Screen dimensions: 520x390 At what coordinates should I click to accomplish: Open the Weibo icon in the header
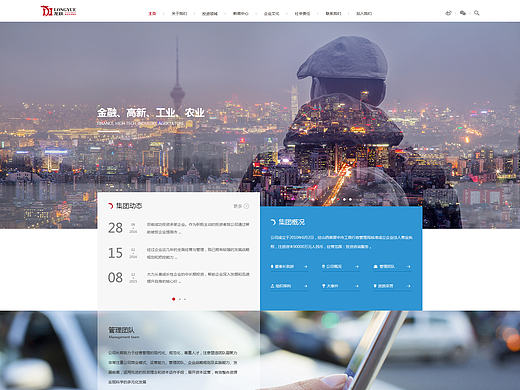(448, 13)
